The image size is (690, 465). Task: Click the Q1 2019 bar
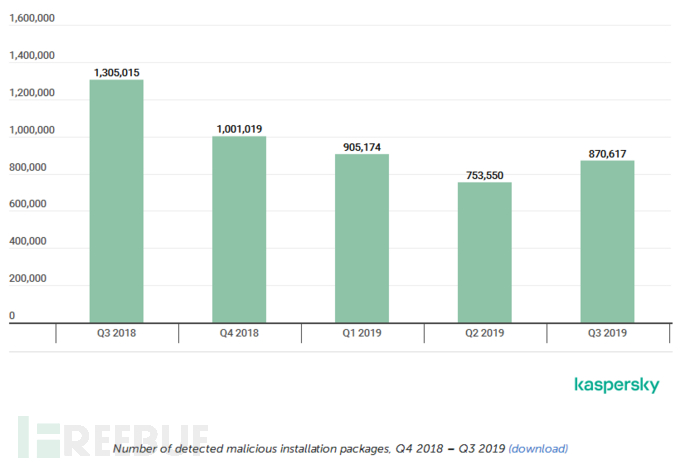pos(362,238)
